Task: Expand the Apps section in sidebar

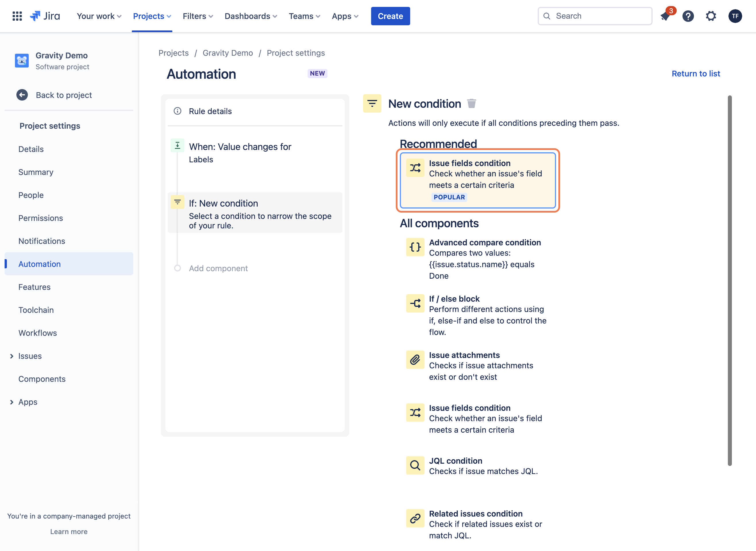Action: click(x=12, y=402)
